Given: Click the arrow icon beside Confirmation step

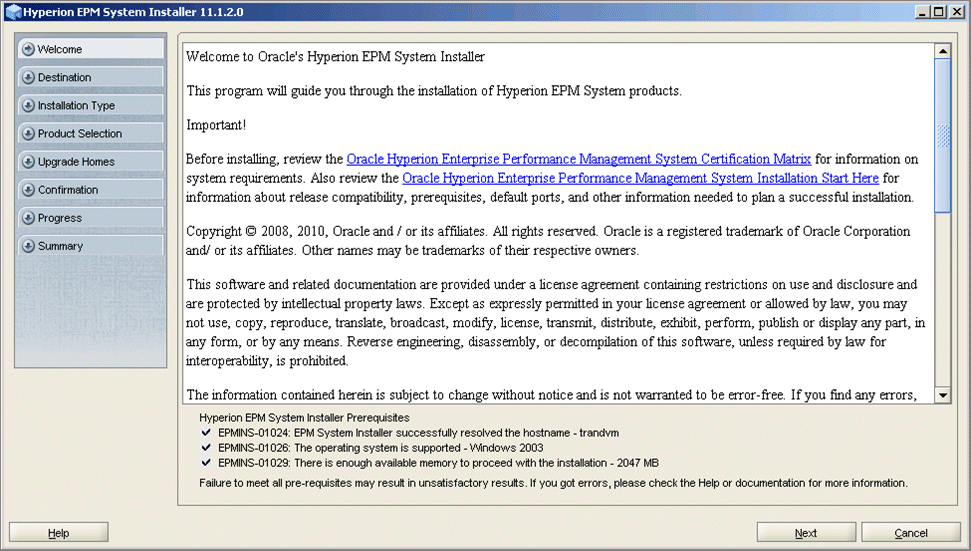Looking at the screenshot, I should pos(28,189).
